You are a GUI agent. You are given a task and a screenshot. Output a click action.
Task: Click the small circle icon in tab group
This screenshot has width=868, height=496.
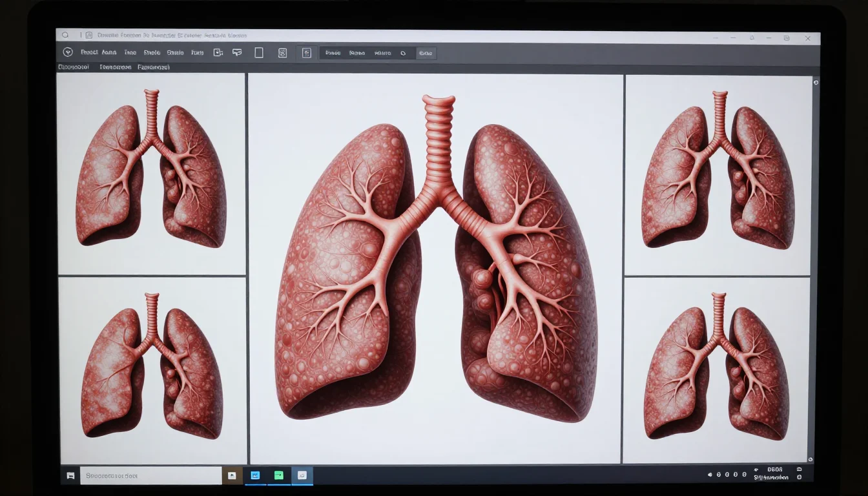(403, 53)
